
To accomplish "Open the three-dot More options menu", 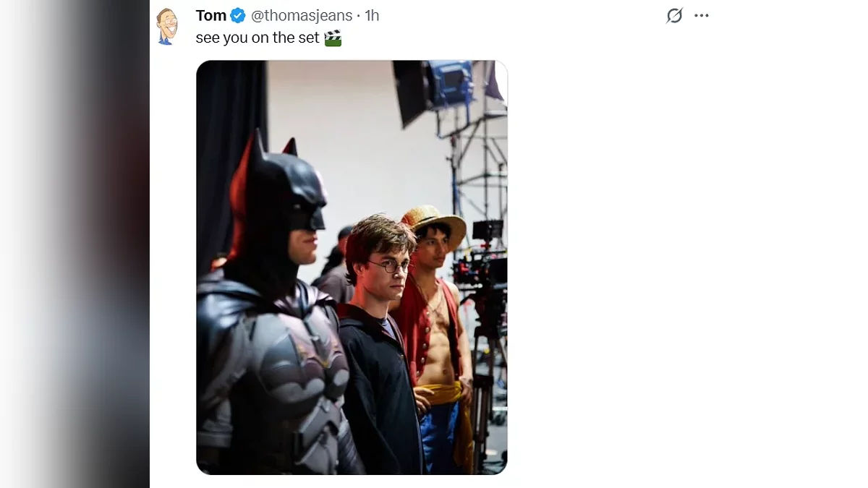I will coord(702,15).
